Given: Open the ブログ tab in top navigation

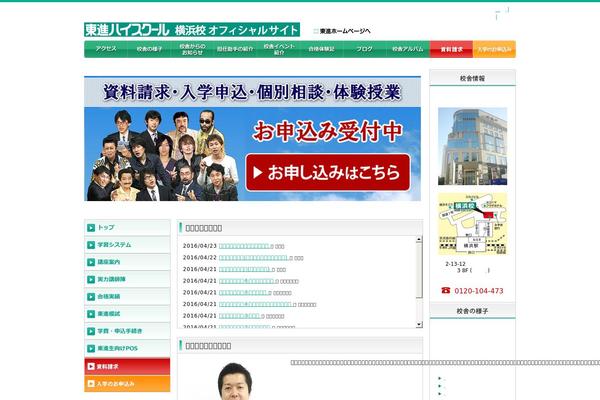Looking at the screenshot, I should coord(365,49).
